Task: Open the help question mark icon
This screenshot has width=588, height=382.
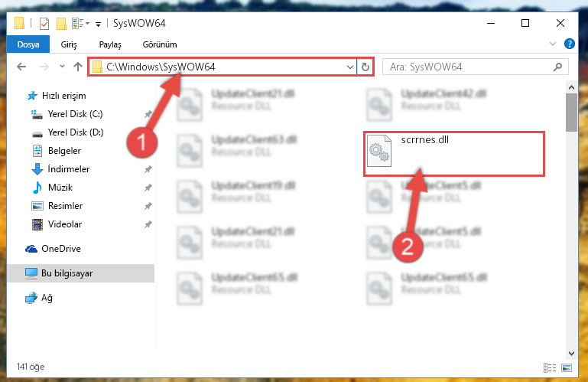Action: click(x=569, y=44)
